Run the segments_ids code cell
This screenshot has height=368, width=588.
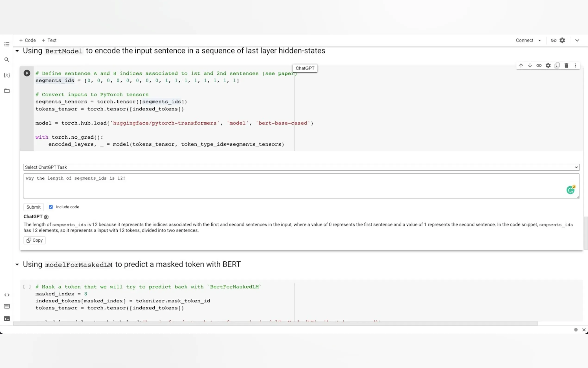coord(27,73)
